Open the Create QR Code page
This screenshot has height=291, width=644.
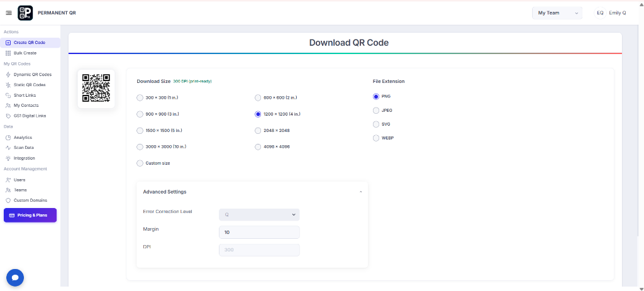coord(30,43)
